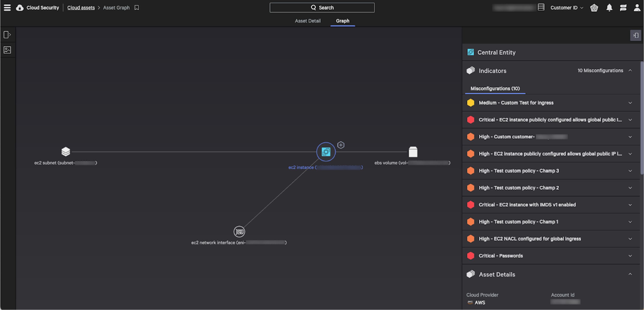Click the Search input field
The height and width of the screenshot is (310, 644).
click(x=322, y=7)
